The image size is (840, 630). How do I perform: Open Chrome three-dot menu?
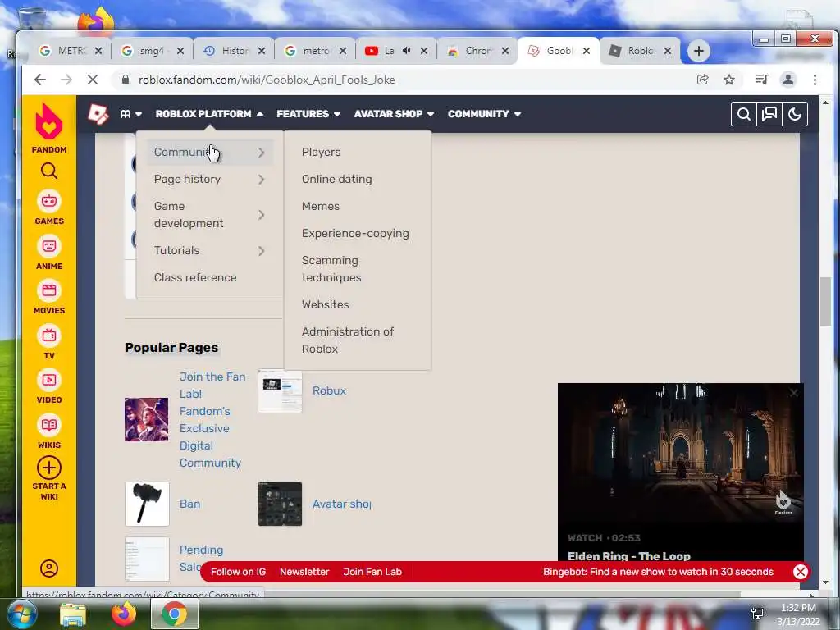pyautogui.click(x=815, y=80)
